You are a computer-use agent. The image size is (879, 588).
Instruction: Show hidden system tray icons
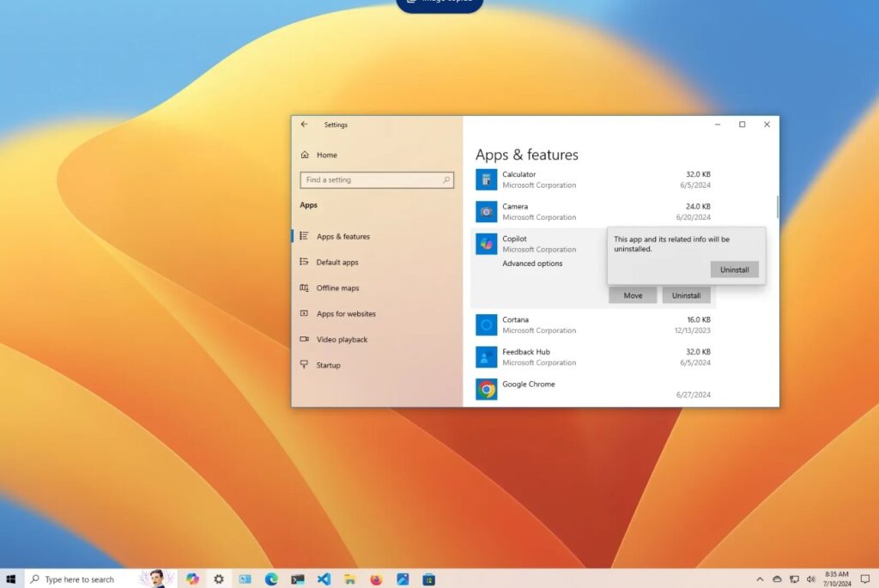pos(760,579)
